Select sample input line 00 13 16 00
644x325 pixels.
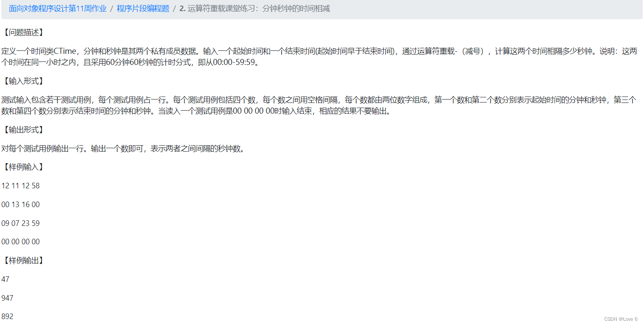click(x=20, y=204)
